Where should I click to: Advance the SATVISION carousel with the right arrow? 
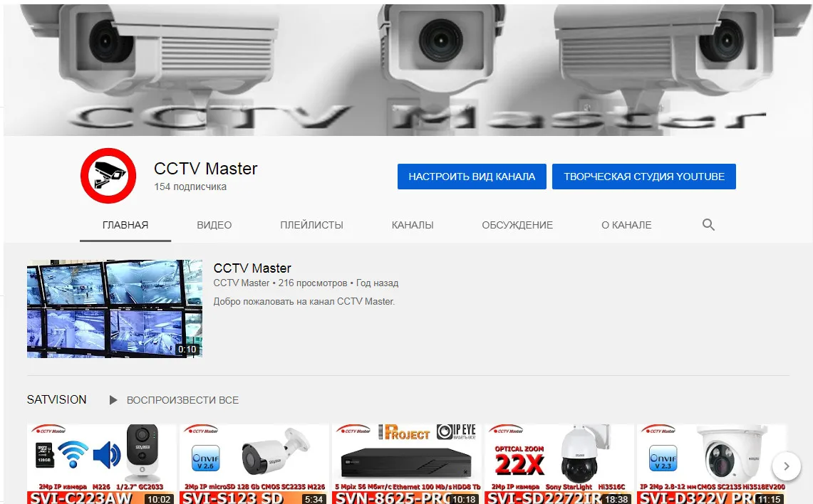click(786, 466)
